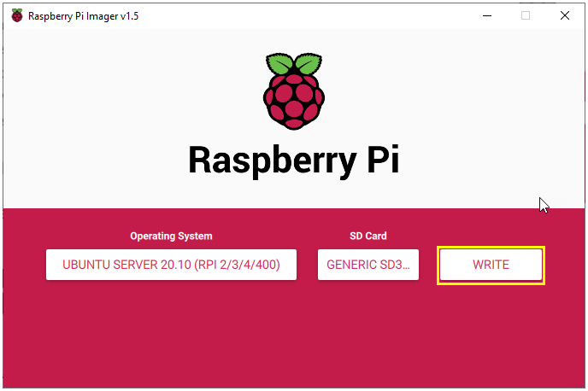588x391 pixels.
Task: Click the 'SD Card' label
Action: pyautogui.click(x=368, y=236)
